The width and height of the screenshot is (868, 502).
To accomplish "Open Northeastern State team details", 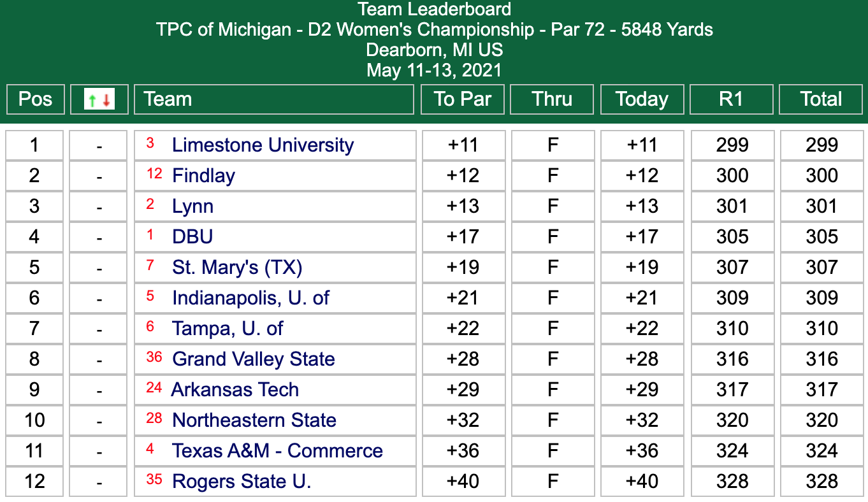I will click(x=254, y=420).
